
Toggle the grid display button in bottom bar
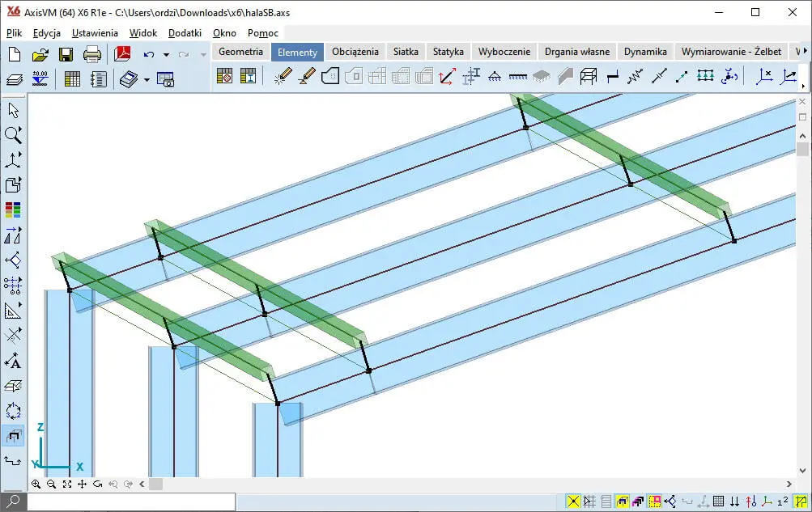click(718, 501)
